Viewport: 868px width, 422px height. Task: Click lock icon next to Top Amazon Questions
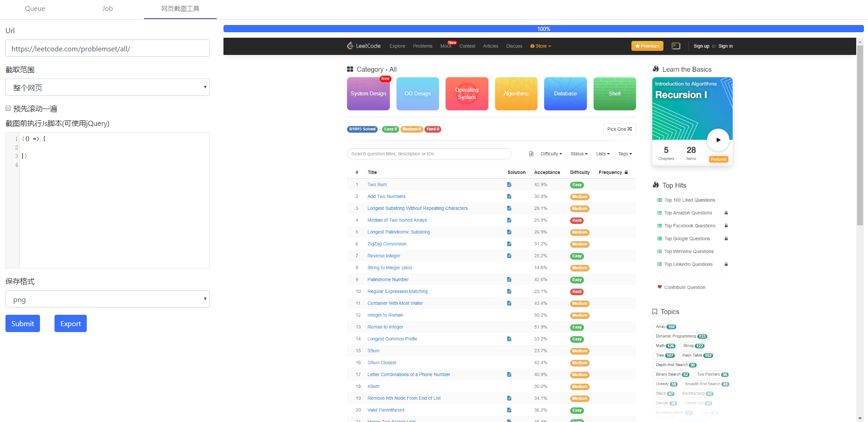click(726, 213)
